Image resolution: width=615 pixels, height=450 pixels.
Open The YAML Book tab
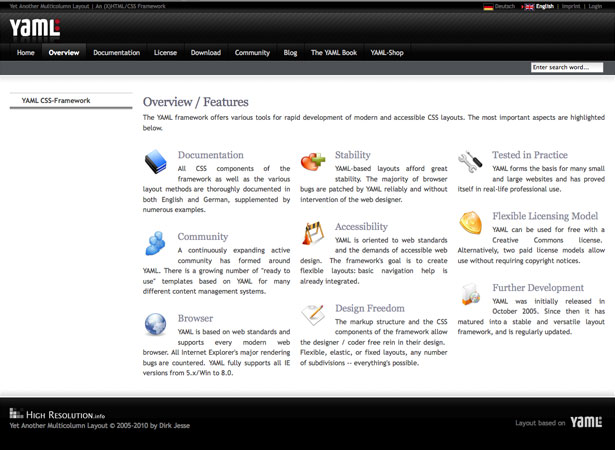click(334, 53)
